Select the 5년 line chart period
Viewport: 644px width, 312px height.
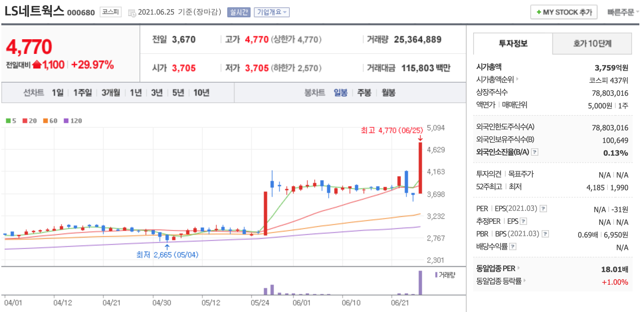[178, 92]
